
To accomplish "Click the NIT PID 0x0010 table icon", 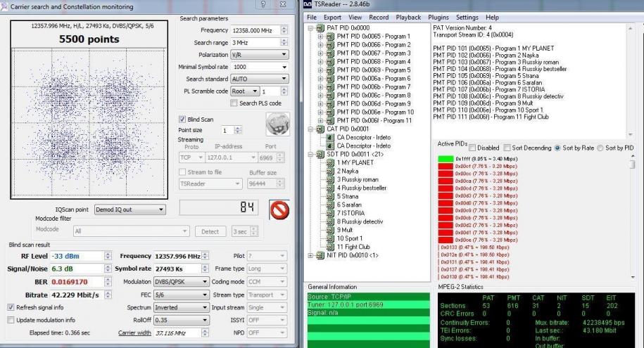I will (320, 255).
